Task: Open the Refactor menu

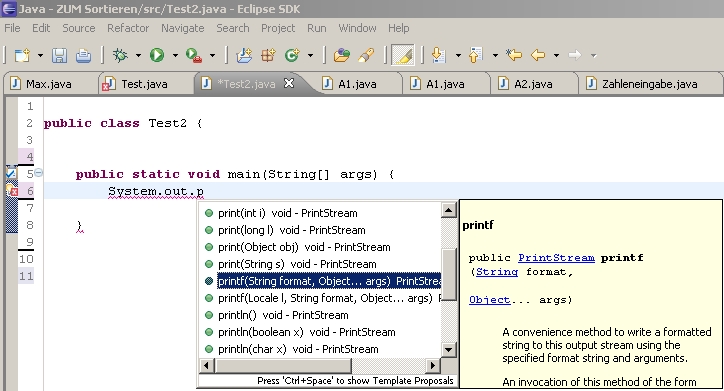Action: [x=128, y=28]
